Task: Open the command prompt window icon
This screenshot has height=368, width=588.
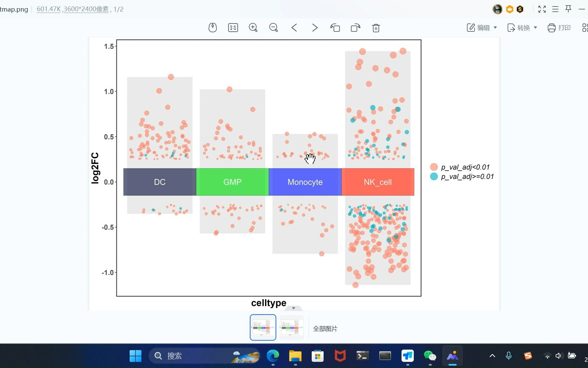Action: (385, 356)
